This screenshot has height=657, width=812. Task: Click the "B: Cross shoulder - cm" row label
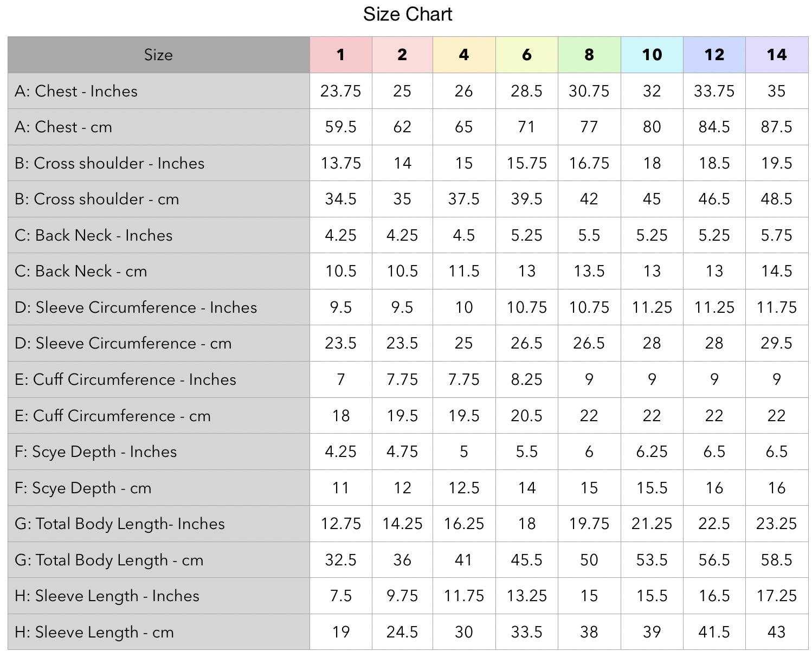tap(97, 199)
